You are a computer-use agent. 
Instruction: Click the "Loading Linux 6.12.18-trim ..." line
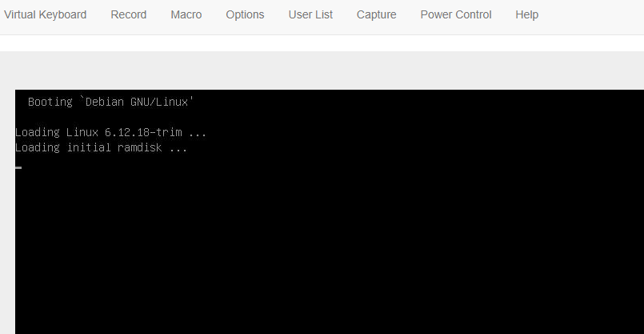[110, 132]
